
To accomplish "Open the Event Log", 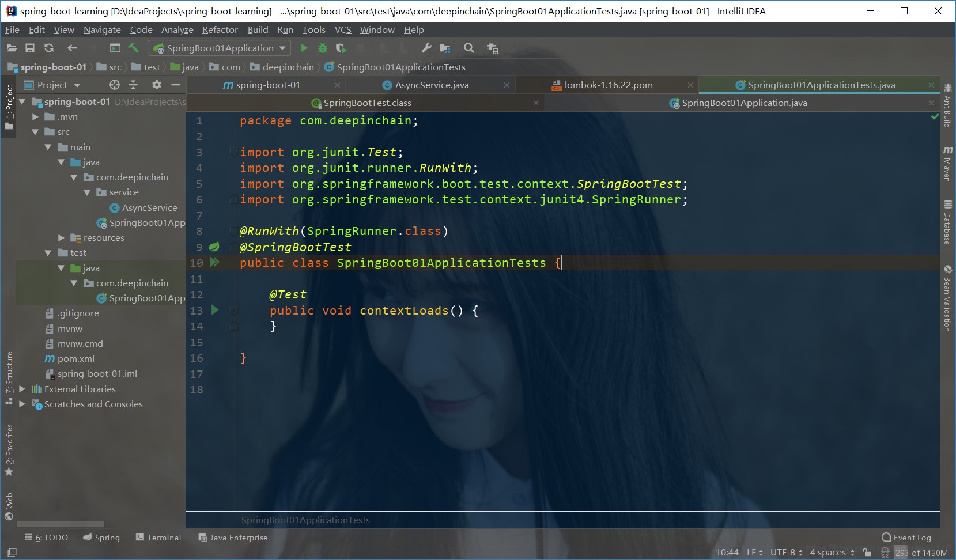I will tap(906, 537).
